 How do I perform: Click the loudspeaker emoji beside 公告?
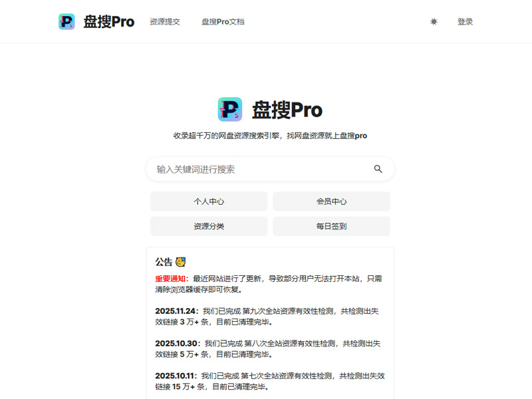point(181,261)
